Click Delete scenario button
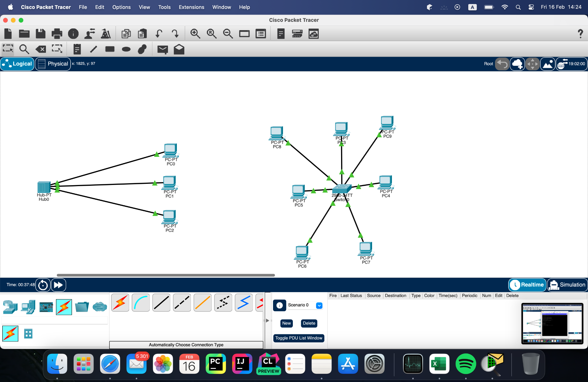 [x=309, y=323]
